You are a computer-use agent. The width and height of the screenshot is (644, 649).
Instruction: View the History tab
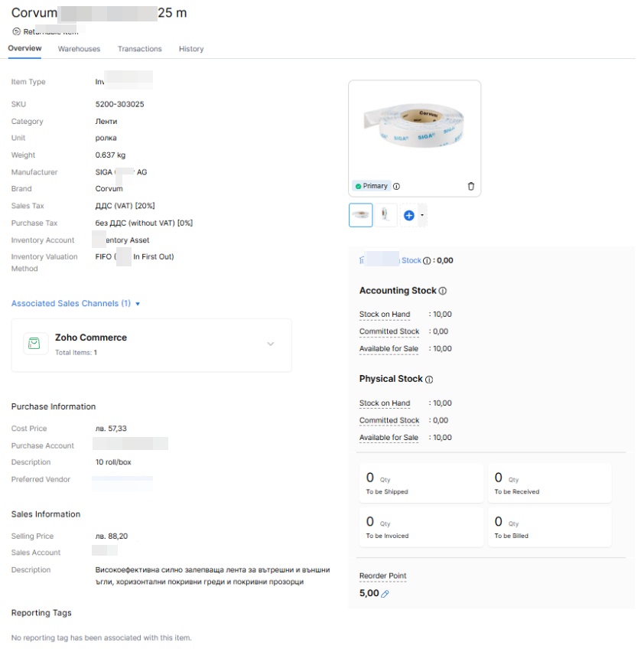pyautogui.click(x=191, y=48)
